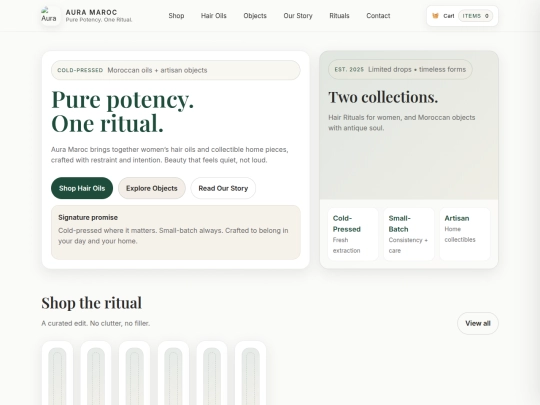Image resolution: width=540 pixels, height=405 pixels.
Task: Click 'Hair Rituals for women' description text
Action: (x=402, y=123)
